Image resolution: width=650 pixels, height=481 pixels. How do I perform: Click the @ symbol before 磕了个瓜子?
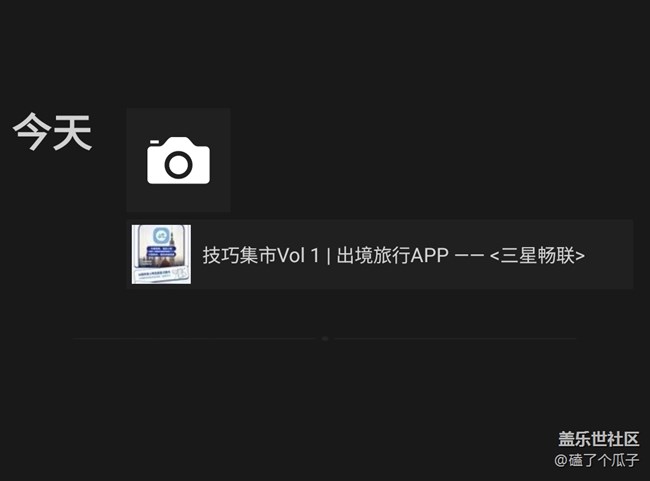coord(561,460)
